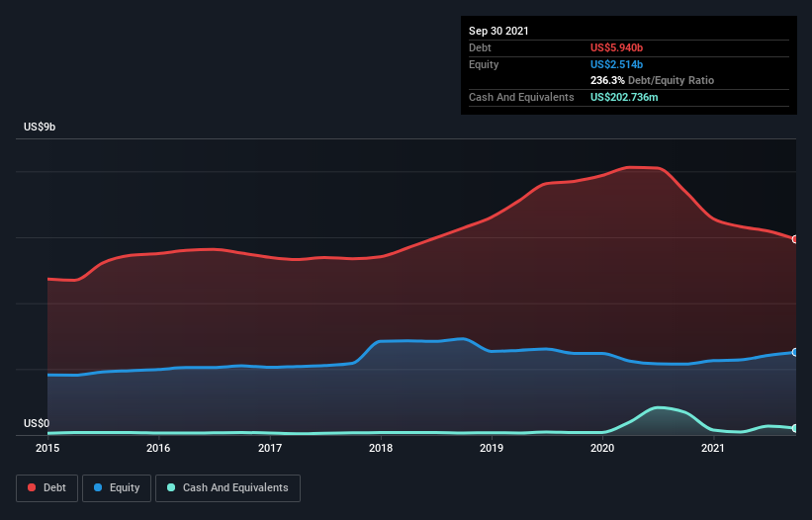
Task: Click the 2019 x-axis label
Action: pyautogui.click(x=492, y=448)
